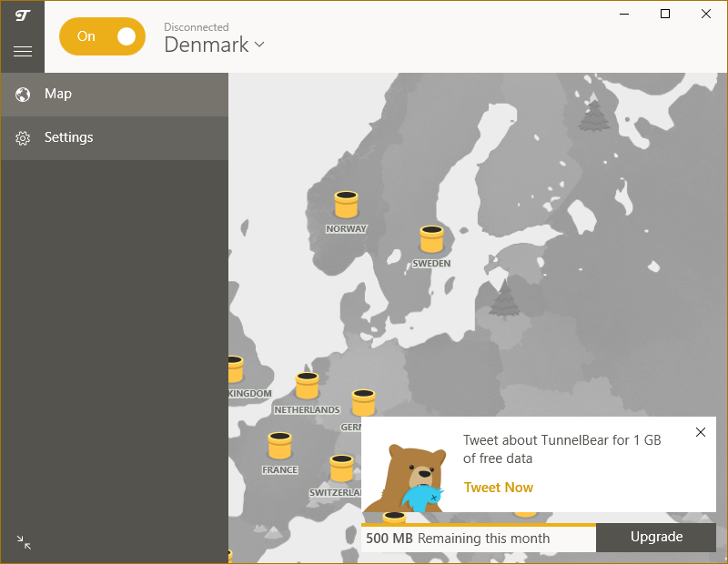The image size is (728, 564).
Task: Click the globe Map icon
Action: tap(23, 95)
